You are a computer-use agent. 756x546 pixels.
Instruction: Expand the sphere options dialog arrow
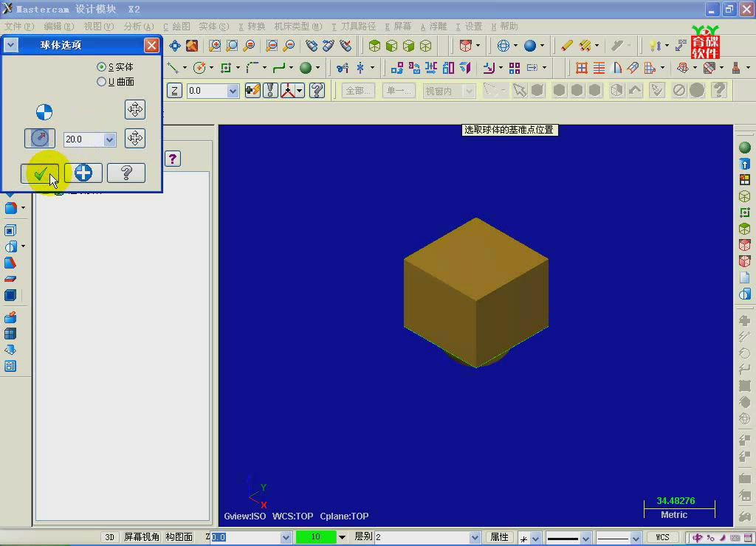(10, 45)
